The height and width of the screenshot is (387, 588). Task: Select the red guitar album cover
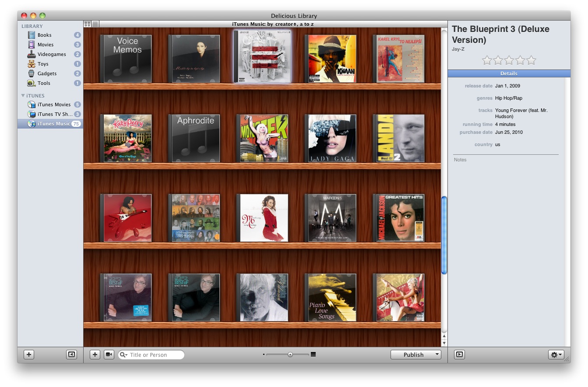126,218
